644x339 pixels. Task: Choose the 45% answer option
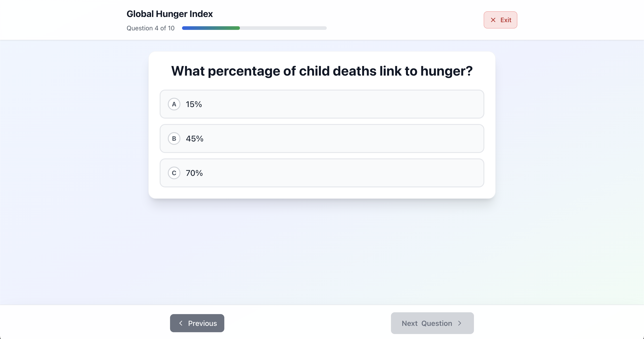click(322, 138)
